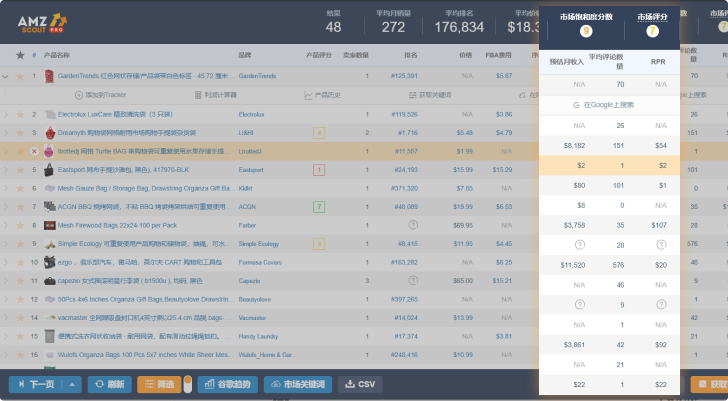728x401 pixels.
Task: Collapse the expanded GardenTrends row chevron
Action: 5,76
